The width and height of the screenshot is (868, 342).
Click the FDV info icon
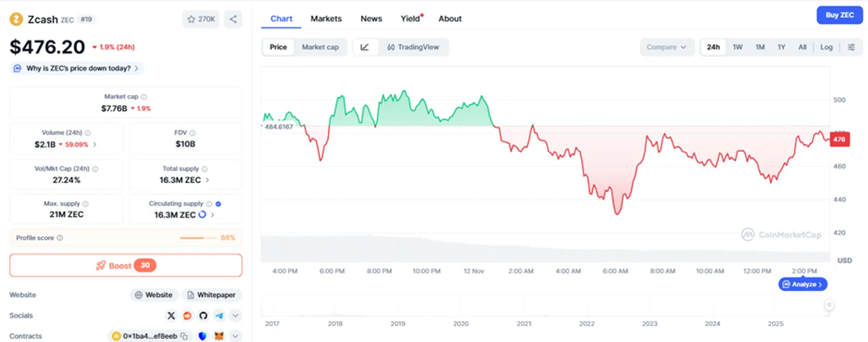point(193,133)
